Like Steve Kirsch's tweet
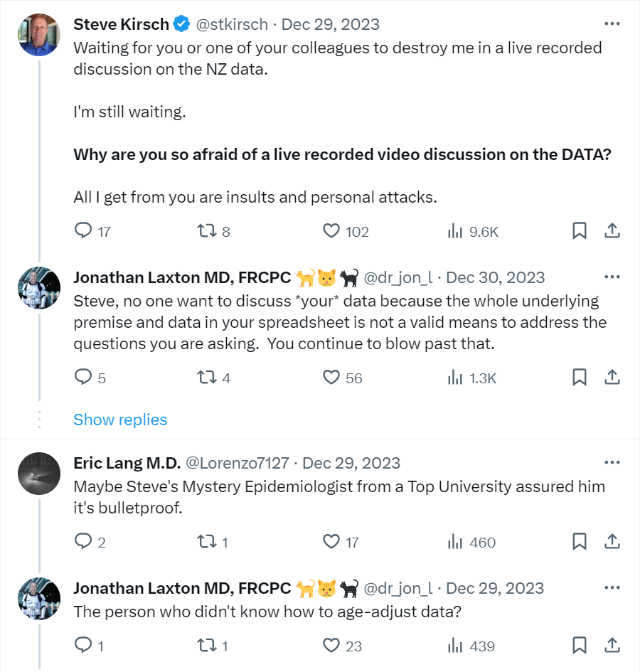The height and width of the screenshot is (672, 640). 331,231
